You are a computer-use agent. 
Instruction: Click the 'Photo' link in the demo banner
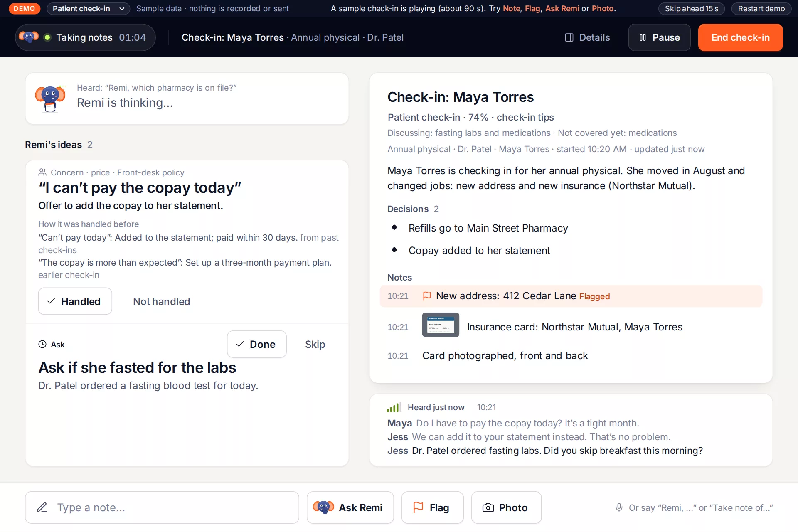tap(603, 9)
